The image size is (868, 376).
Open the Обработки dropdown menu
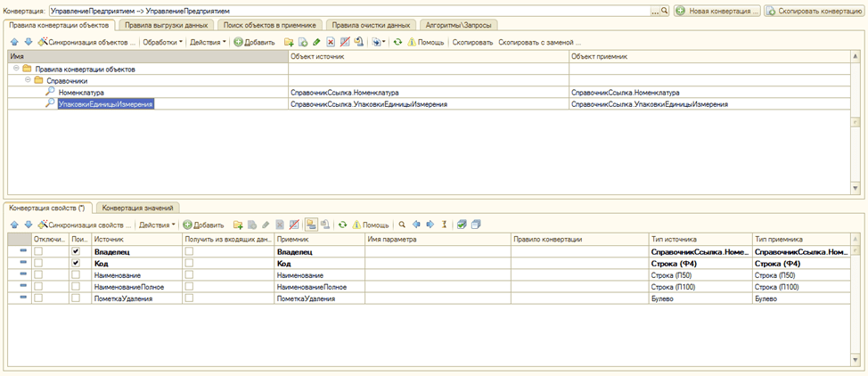(163, 42)
